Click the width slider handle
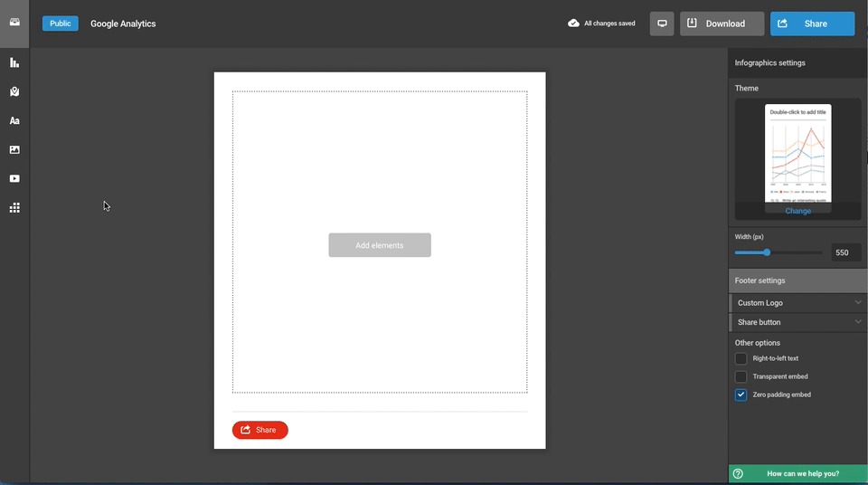The image size is (868, 485). 767,252
